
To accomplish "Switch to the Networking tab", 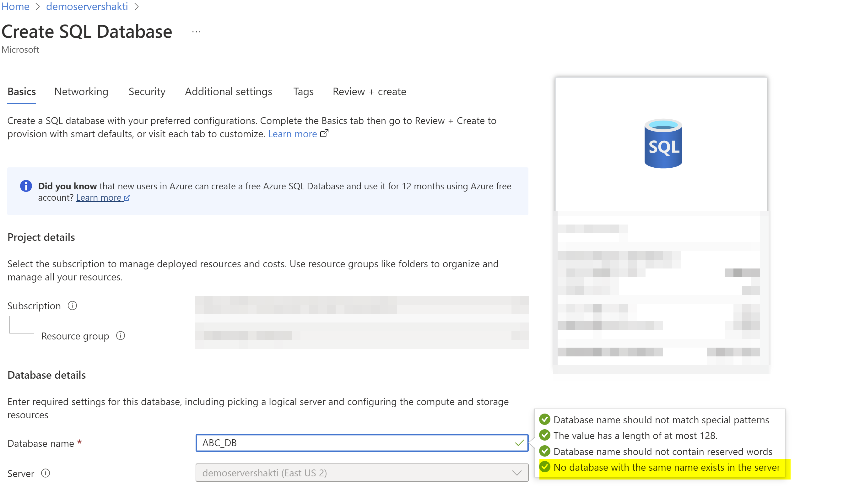I will pyautogui.click(x=81, y=92).
